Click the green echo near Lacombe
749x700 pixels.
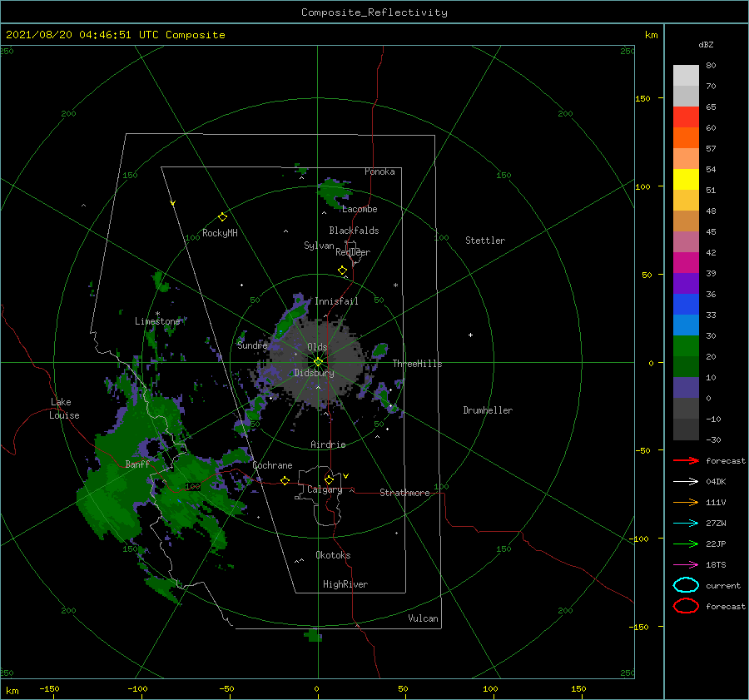click(x=335, y=192)
